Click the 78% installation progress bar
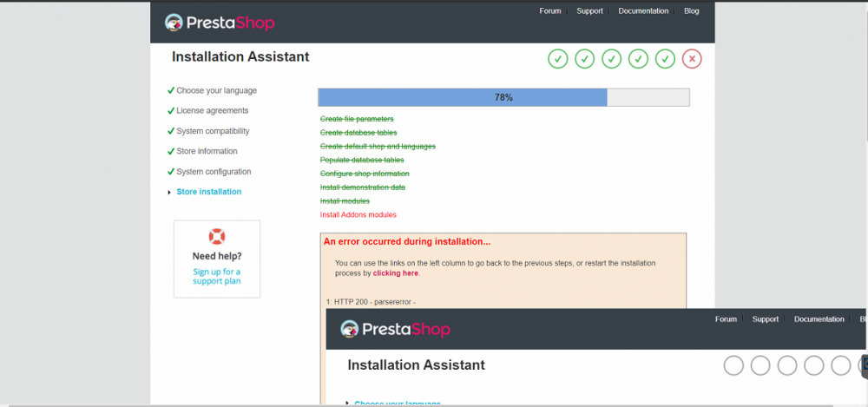Viewport: 868px width, 407px height. (503, 97)
